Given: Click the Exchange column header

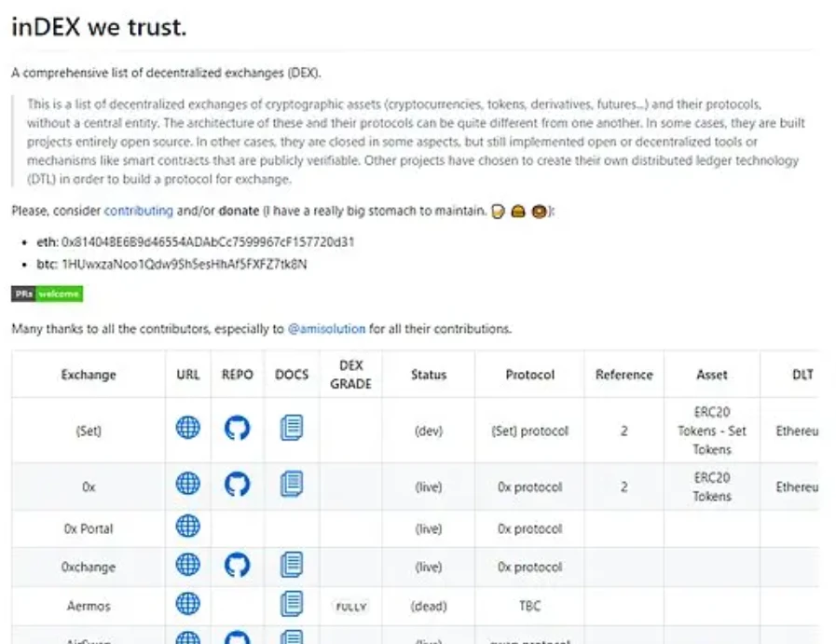Looking at the screenshot, I should coord(89,375).
